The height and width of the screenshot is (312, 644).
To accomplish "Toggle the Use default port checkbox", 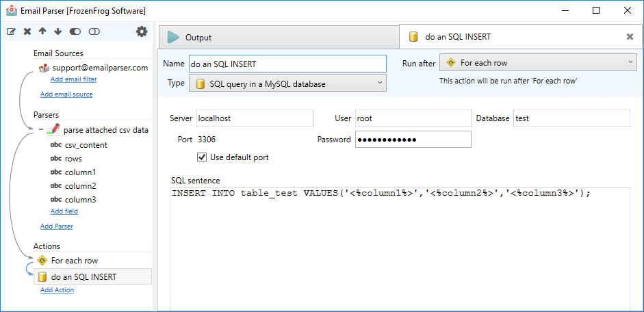I will 202,157.
